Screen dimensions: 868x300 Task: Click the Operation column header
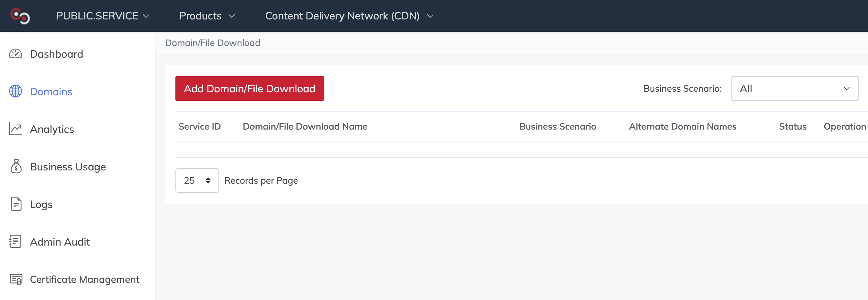point(845,127)
